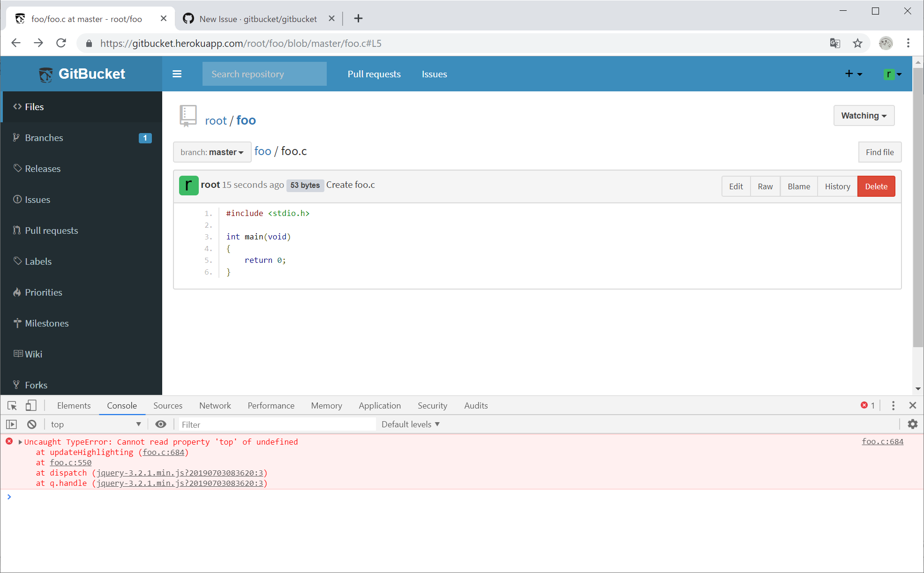Switch to the Network DevTools tab
This screenshot has width=924, height=573.
(x=215, y=406)
